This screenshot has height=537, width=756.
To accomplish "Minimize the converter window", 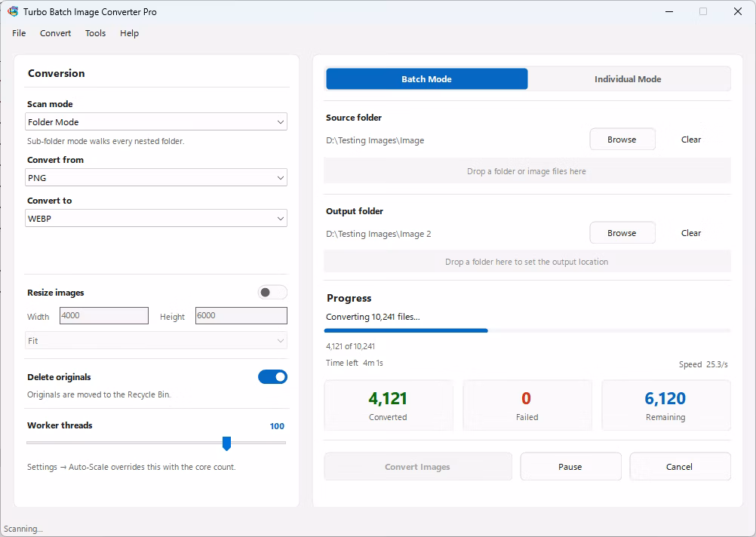I will [669, 11].
